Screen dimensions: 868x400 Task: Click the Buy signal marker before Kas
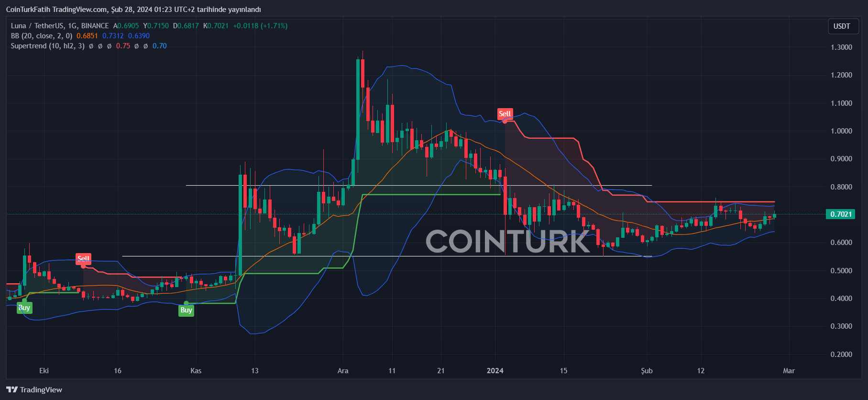point(186,310)
